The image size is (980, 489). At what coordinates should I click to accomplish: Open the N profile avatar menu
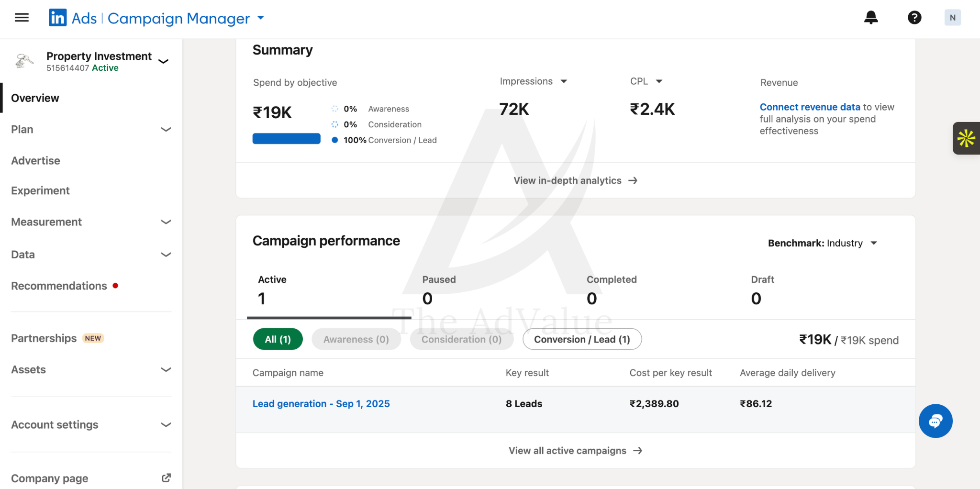pyautogui.click(x=952, y=18)
